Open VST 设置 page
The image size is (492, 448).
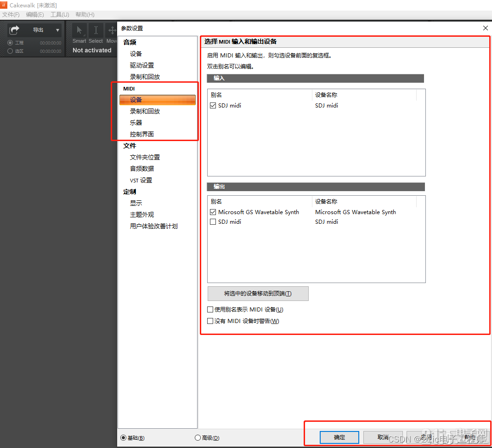click(141, 180)
